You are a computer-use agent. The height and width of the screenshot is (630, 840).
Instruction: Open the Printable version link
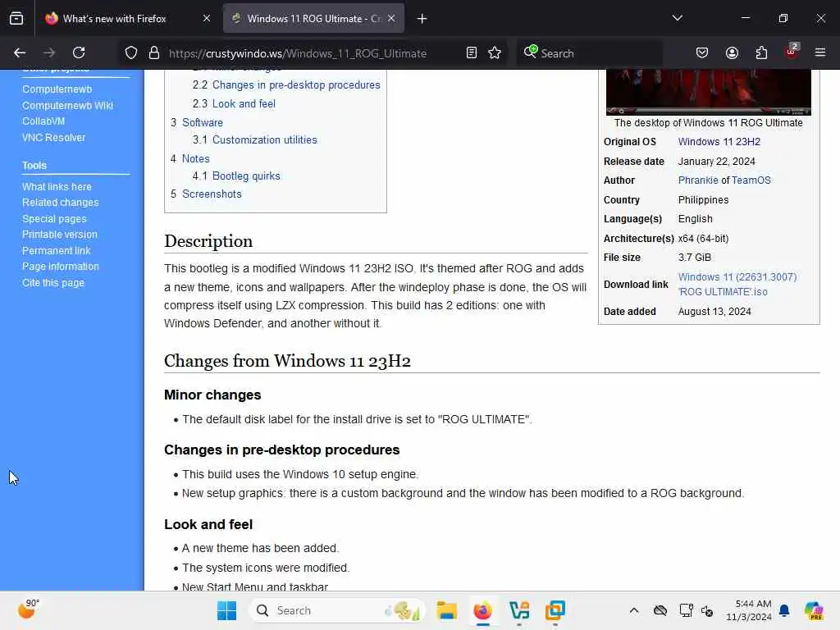[x=59, y=234]
